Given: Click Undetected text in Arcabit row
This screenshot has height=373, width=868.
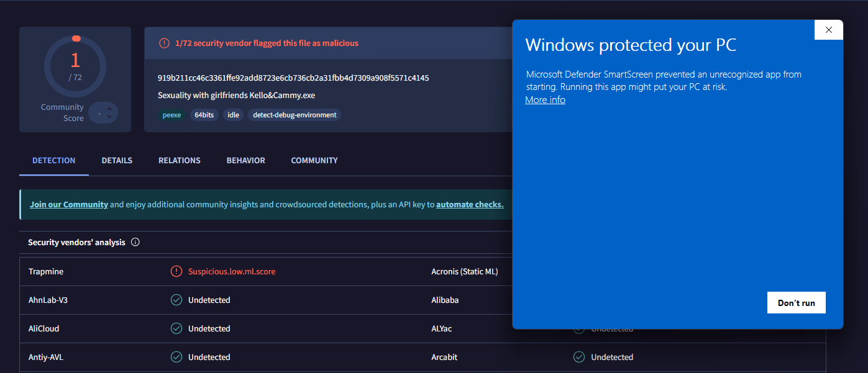Looking at the screenshot, I should (612, 357).
